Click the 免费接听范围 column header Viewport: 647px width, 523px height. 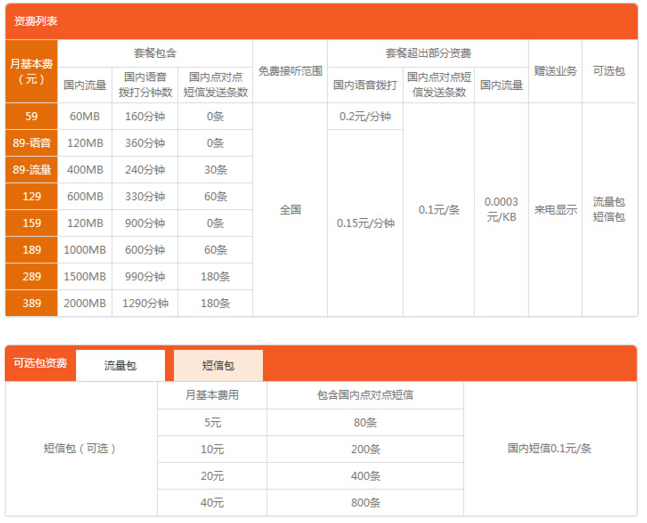(x=290, y=71)
